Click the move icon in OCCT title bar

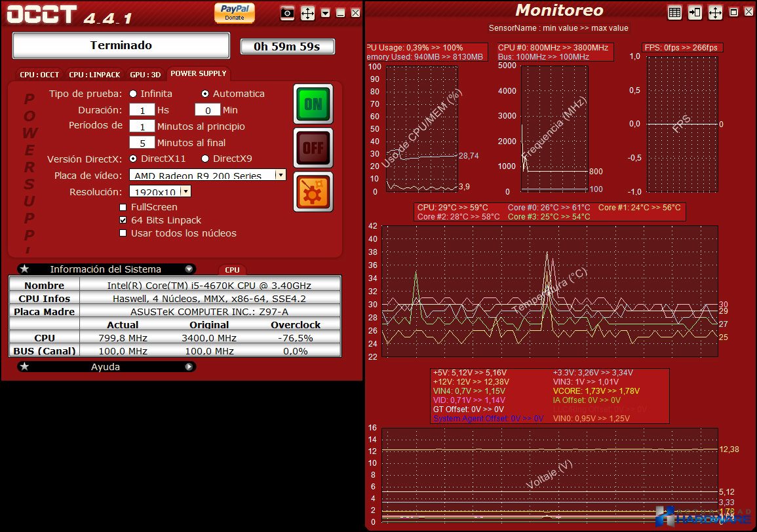pyautogui.click(x=307, y=13)
